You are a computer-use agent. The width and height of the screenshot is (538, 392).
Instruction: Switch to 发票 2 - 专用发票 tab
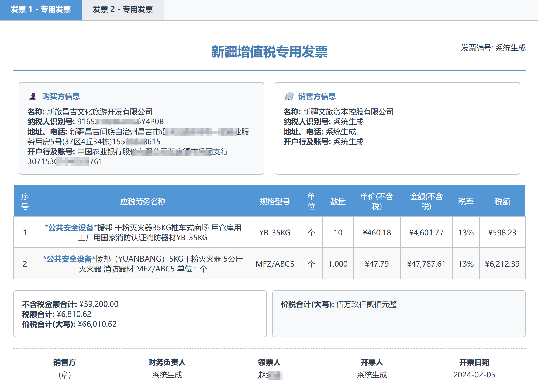123,10
